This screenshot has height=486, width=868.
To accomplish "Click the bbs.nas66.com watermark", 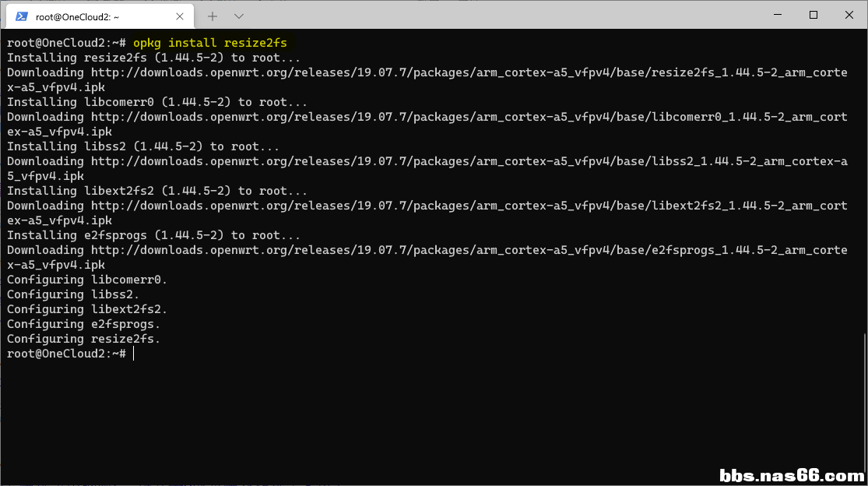I will [x=791, y=474].
